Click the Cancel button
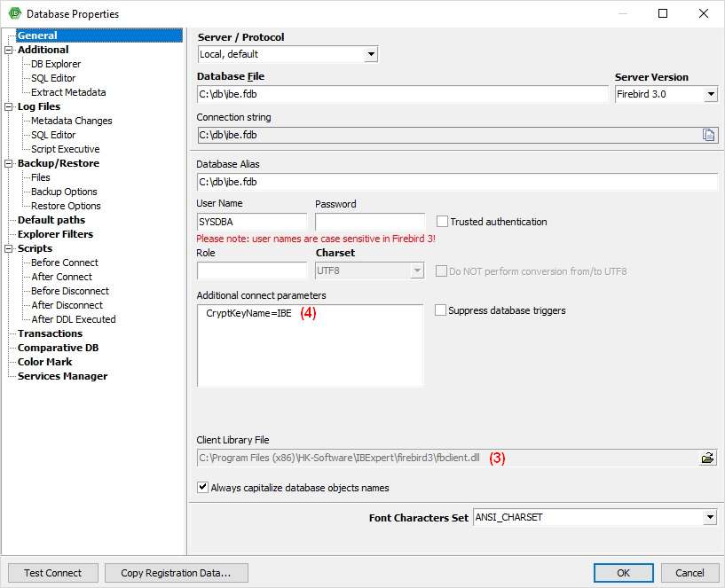The height and width of the screenshot is (588, 725). [x=690, y=573]
